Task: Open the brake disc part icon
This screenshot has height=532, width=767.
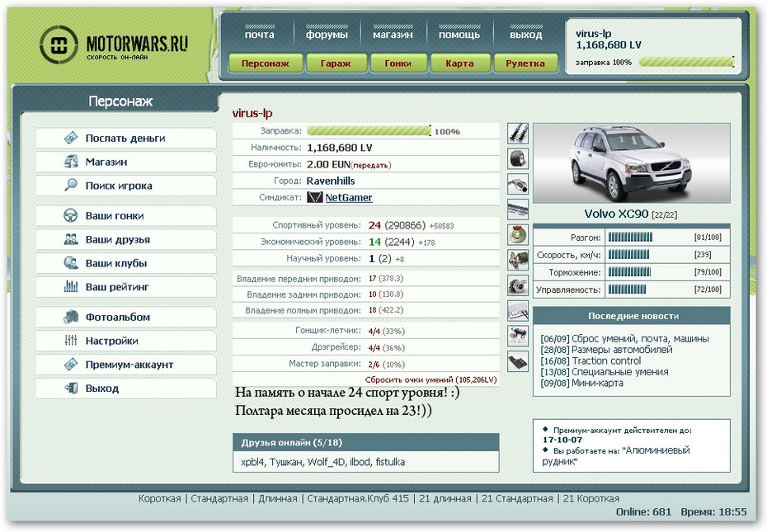Action: 518,234
